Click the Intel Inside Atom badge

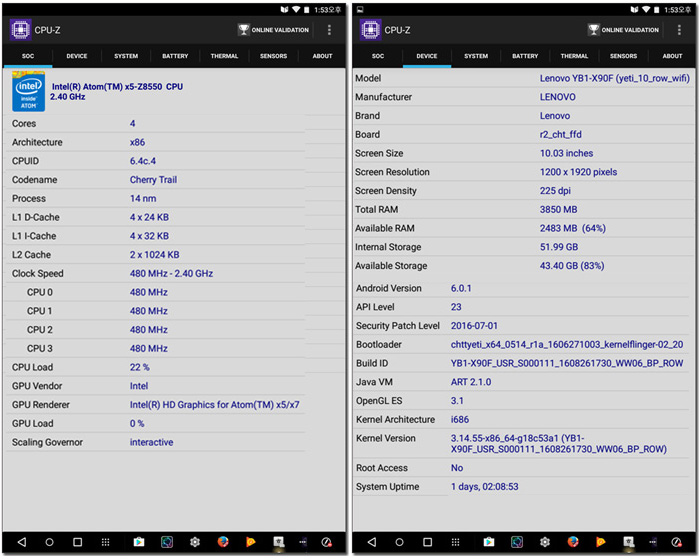[29, 92]
